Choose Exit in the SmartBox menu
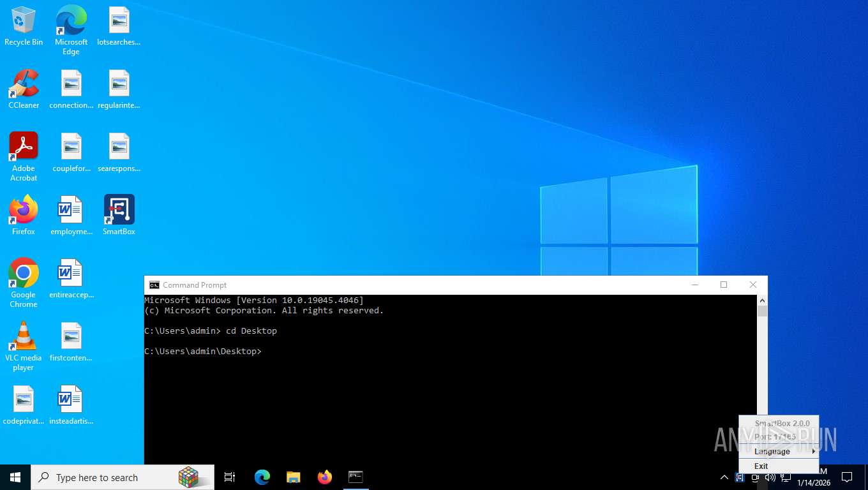Image resolution: width=868 pixels, height=490 pixels. [x=779, y=466]
